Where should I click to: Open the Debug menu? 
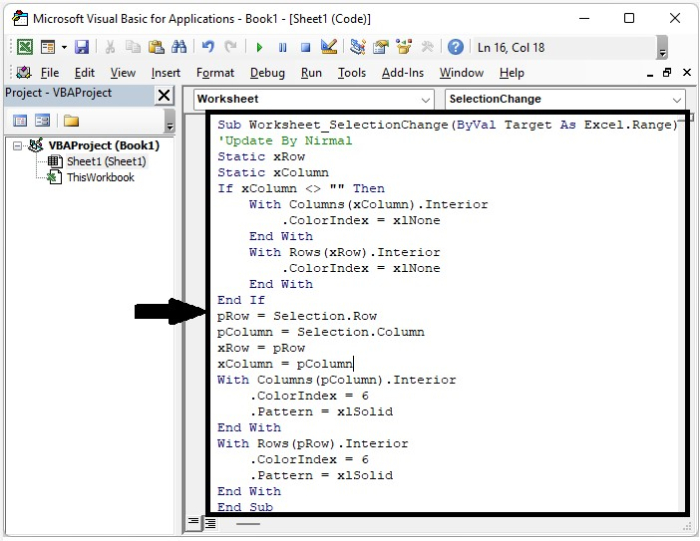[267, 73]
